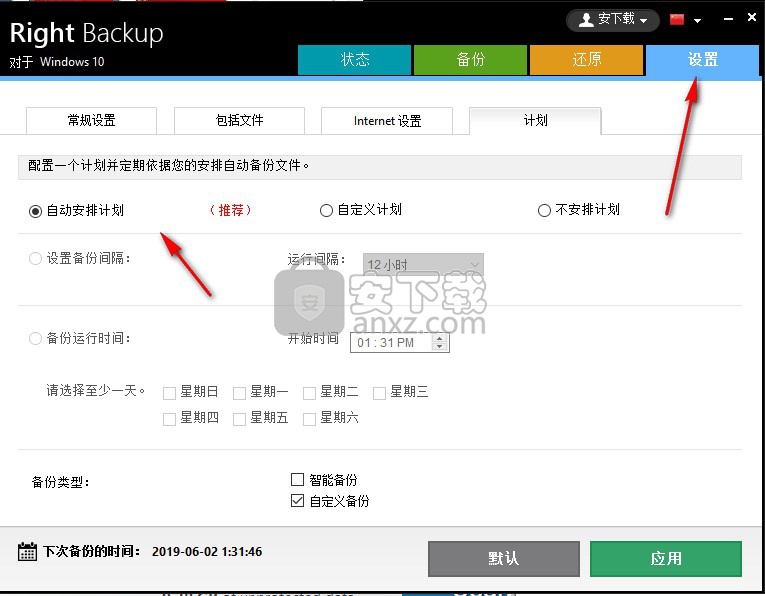Image resolution: width=765 pixels, height=596 pixels.
Task: Open the language selection arrow
Action: pyautogui.click(x=697, y=20)
